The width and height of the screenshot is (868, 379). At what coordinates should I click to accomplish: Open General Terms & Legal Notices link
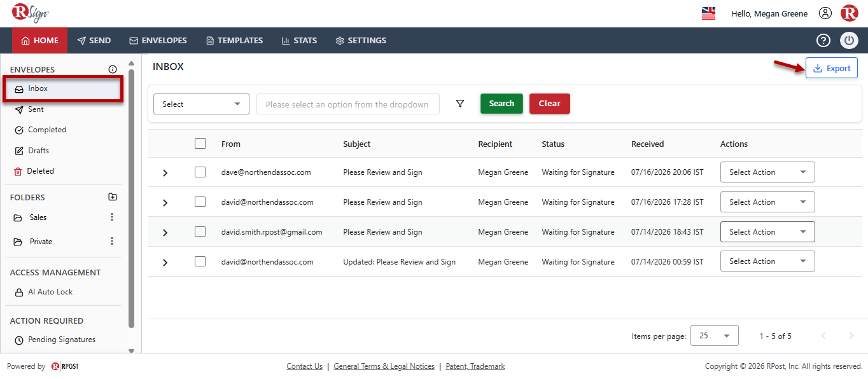click(384, 366)
